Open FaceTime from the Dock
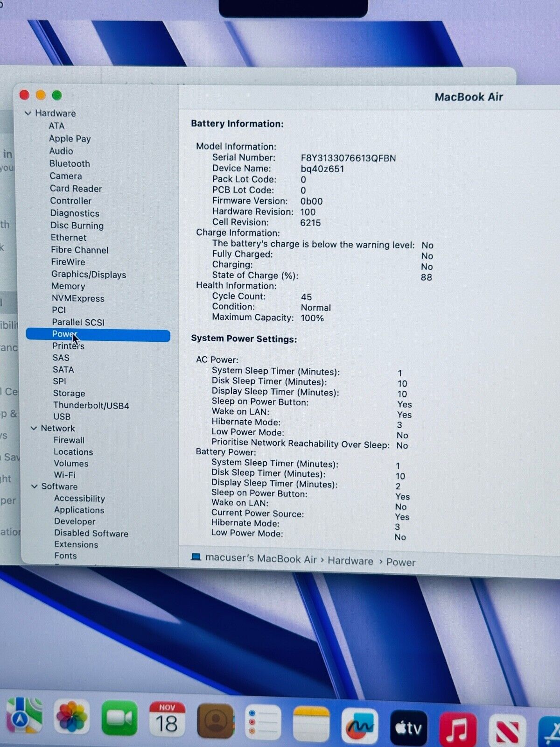 coord(119,718)
